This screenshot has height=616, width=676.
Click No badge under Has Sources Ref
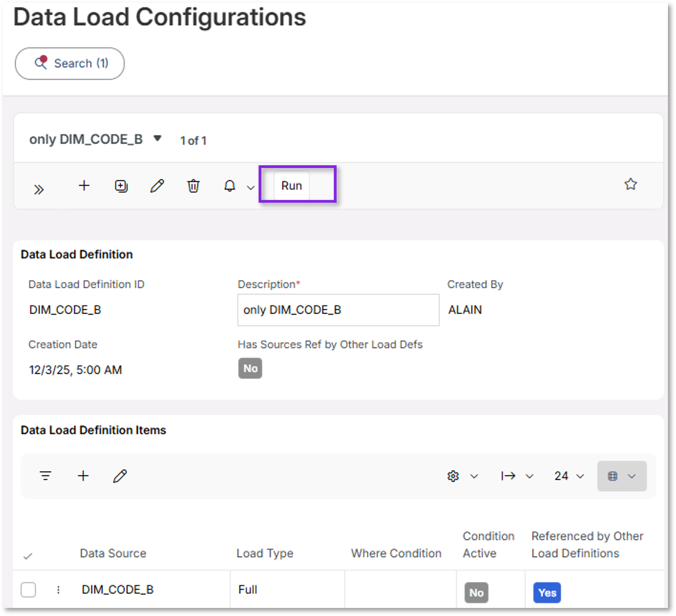click(x=250, y=368)
